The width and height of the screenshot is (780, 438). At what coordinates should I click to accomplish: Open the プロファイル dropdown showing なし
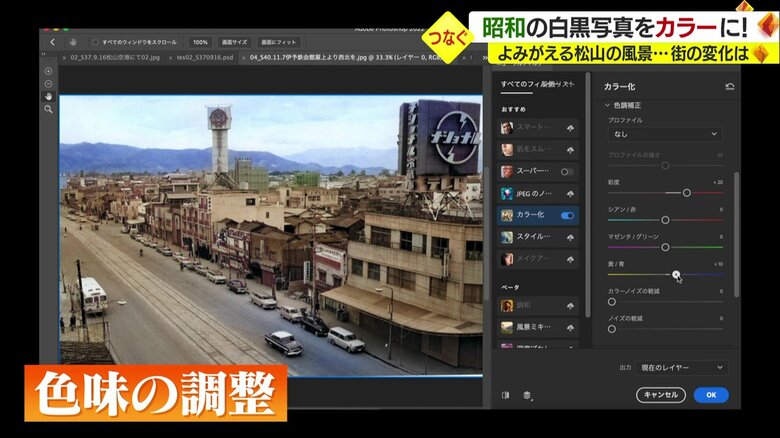(664, 133)
